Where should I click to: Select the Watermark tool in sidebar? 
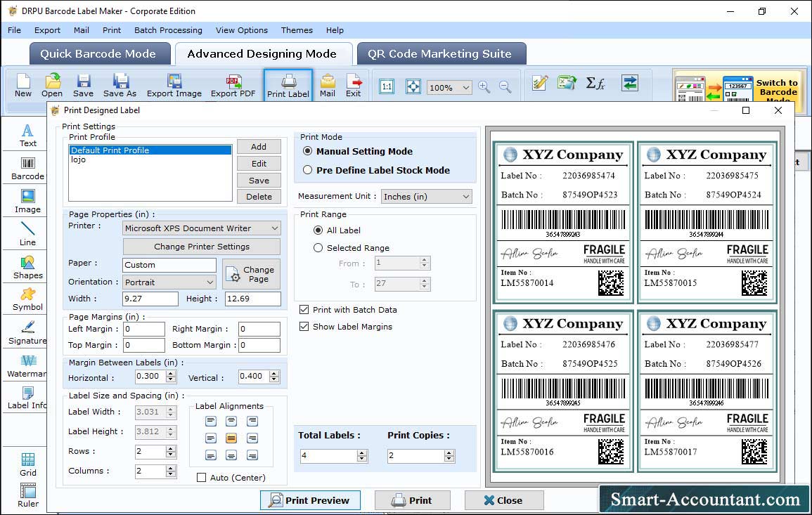pyautogui.click(x=27, y=367)
